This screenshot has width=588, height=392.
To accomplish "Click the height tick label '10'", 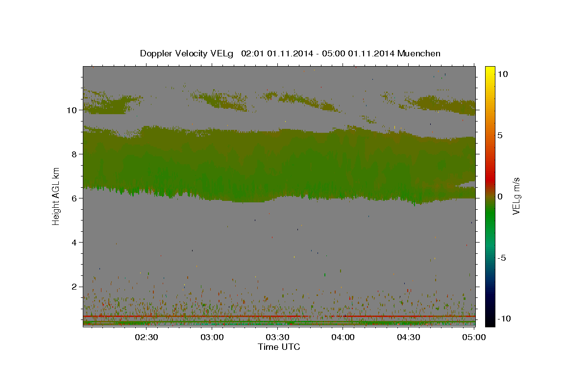I will pos(72,110).
